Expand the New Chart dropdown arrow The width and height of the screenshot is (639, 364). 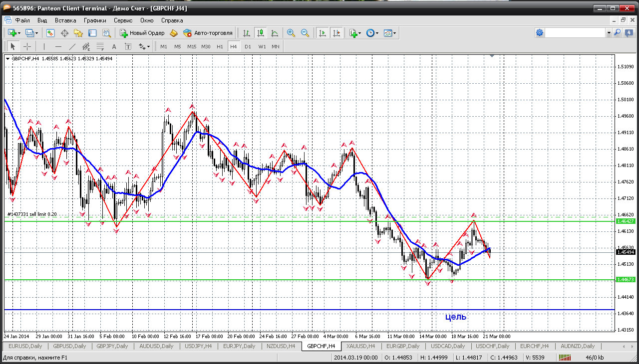pos(19,33)
